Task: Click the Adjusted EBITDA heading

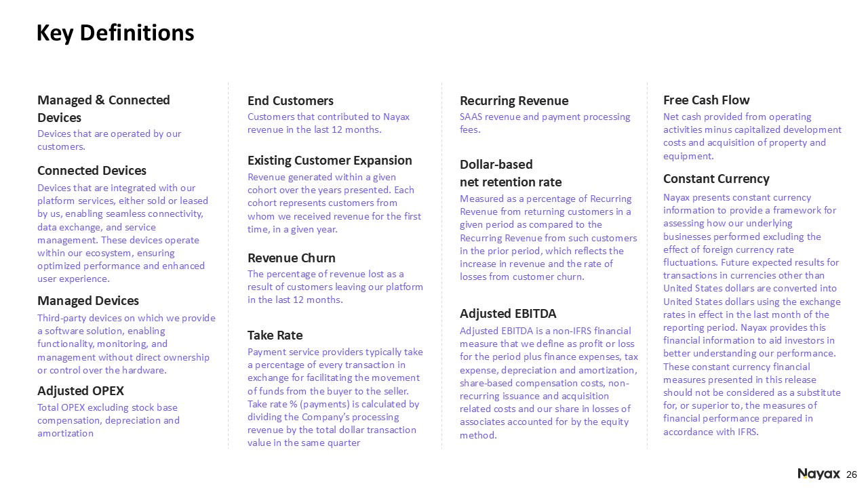Action: 508,313
